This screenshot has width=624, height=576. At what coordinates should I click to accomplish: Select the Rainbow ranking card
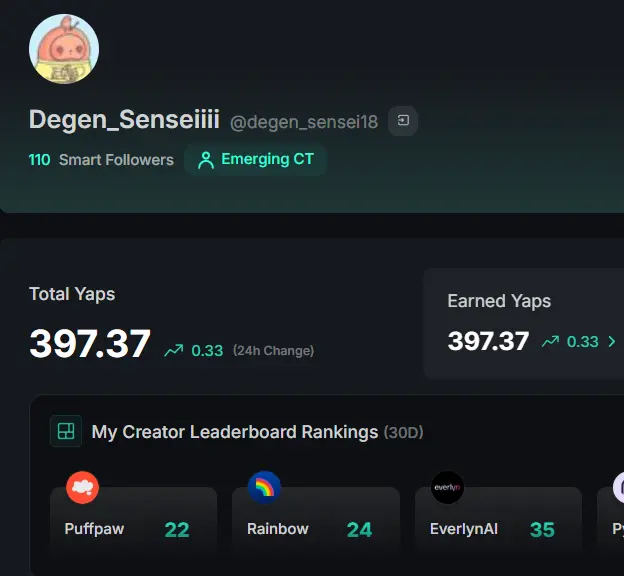pyautogui.click(x=316, y=519)
